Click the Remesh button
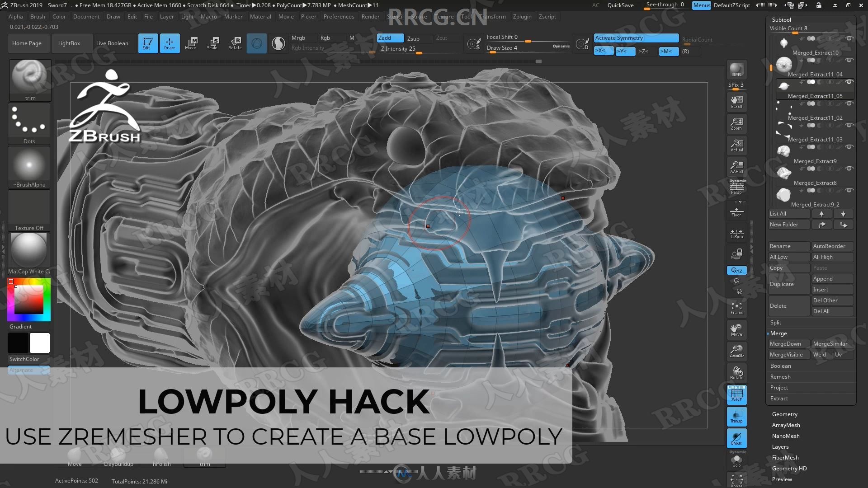This screenshot has height=488, width=868. [780, 376]
